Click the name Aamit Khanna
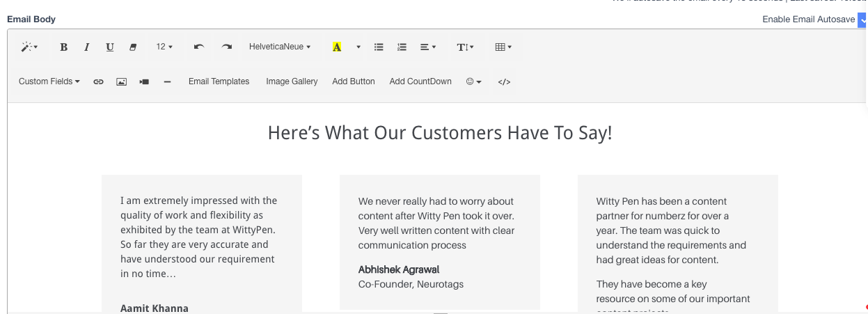Viewport: 868px width, 314px height. (155, 308)
